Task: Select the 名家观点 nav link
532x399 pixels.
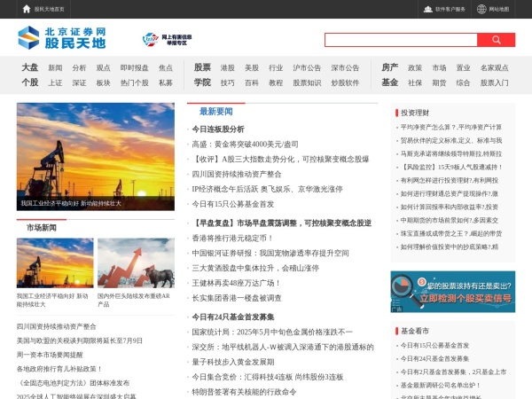Action: (x=495, y=68)
